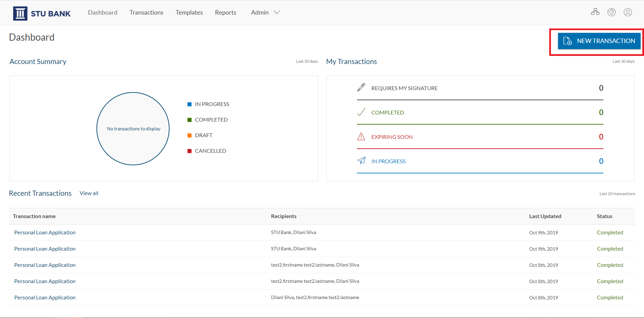Click the green Completed count 0
Viewport: 644px width, 318px height.
point(601,112)
